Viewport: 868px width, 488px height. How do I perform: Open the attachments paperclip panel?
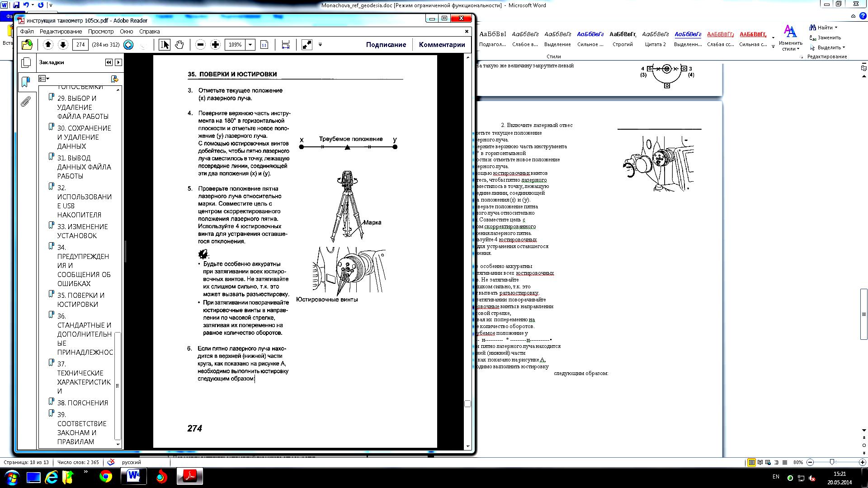tap(26, 101)
